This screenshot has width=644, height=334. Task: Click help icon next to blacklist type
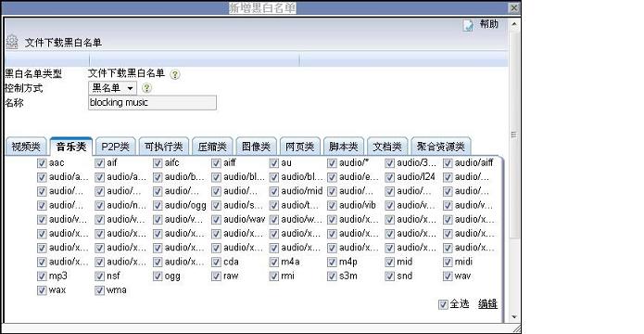[175, 74]
